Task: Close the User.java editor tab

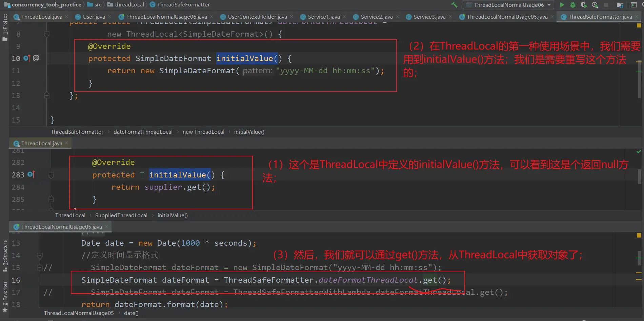Action: [109, 17]
